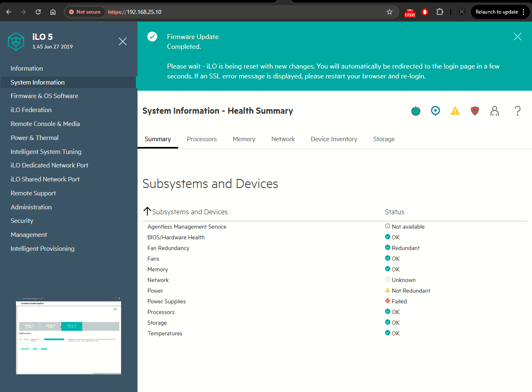This screenshot has width=532, height=392.
Task: Click the Not secure site chip
Action: click(85, 12)
